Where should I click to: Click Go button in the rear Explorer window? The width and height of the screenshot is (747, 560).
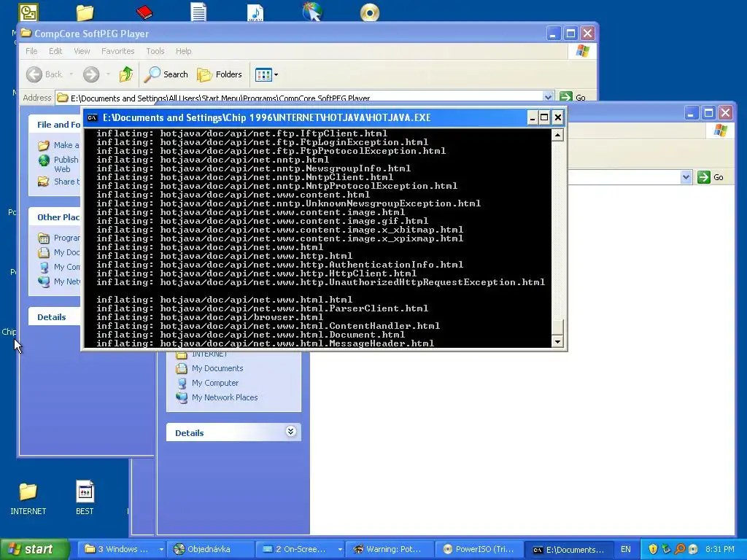click(x=711, y=178)
